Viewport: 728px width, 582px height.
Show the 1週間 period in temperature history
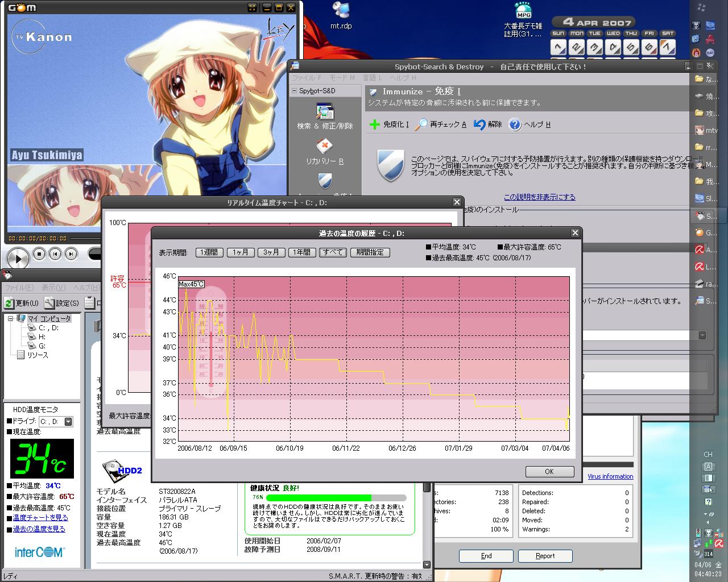click(209, 252)
